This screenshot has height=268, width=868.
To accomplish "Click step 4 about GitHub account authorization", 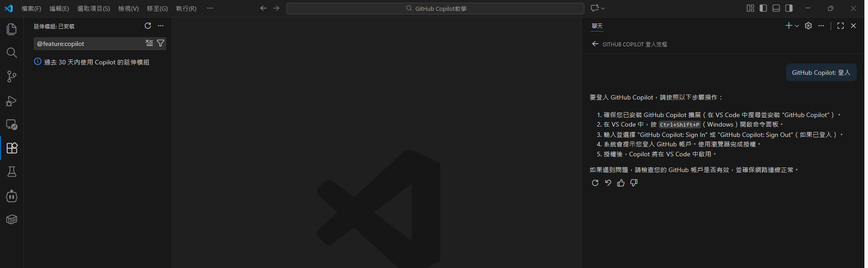I will pos(682,144).
